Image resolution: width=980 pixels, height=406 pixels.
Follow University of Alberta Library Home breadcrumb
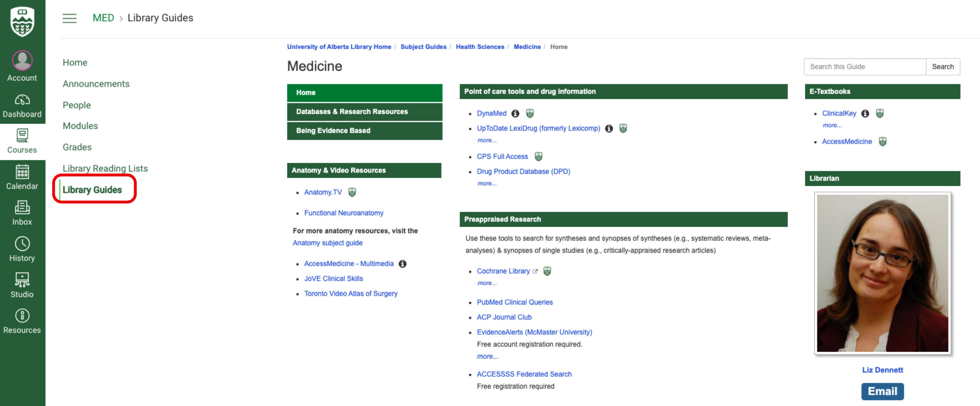point(339,47)
